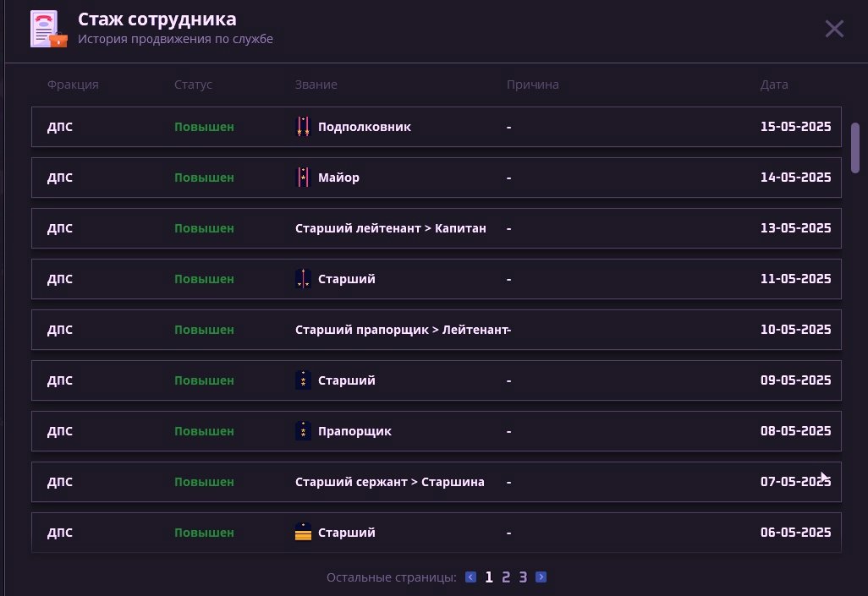
Task: Select page 1 in pagination
Action: click(x=489, y=577)
